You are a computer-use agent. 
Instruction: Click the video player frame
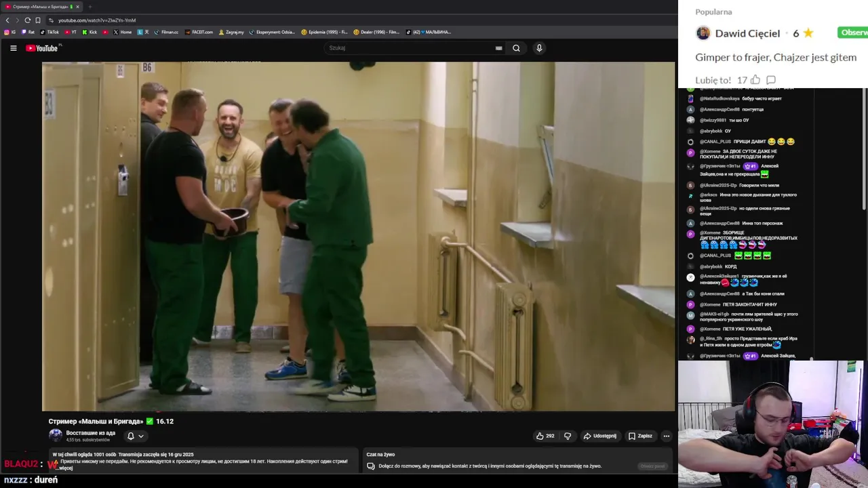pos(358,237)
